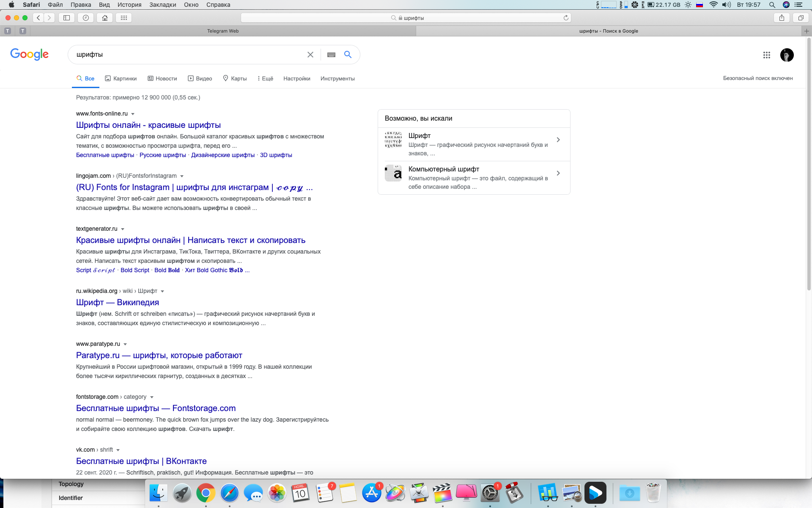
Task: Open Бесплатные шрифты — Fontstorage.com result
Action: click(156, 408)
